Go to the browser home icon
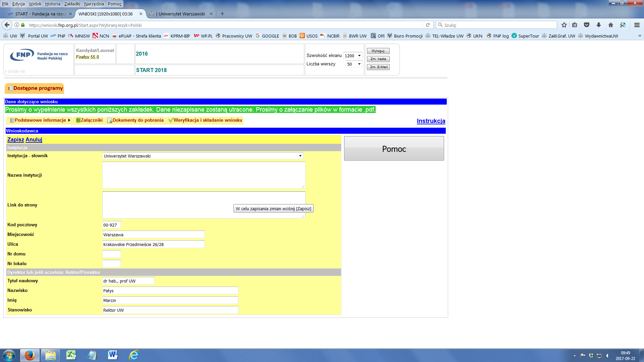Image resolution: width=644 pixels, height=362 pixels. 611,25
